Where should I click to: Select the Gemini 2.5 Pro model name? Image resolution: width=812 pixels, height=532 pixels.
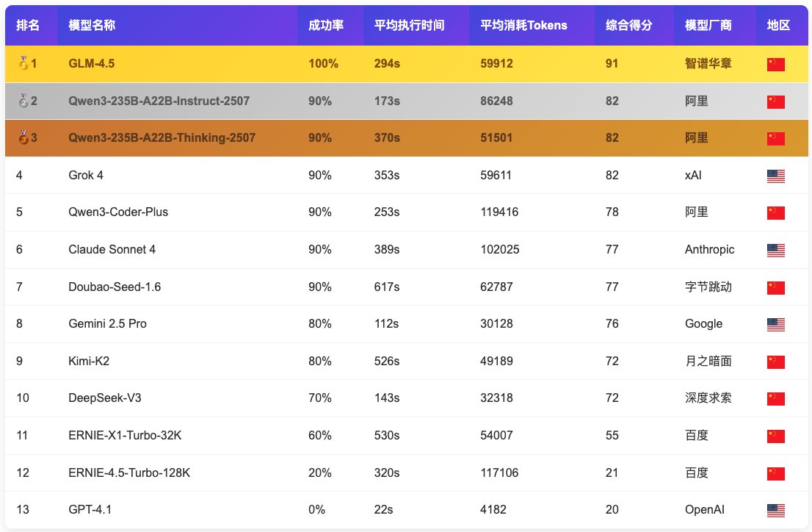(107, 323)
